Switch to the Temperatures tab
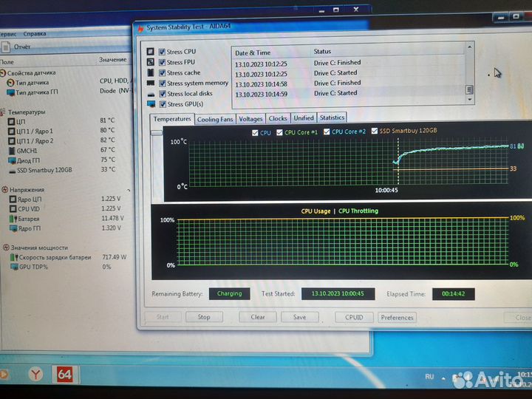Image resolution: width=532 pixels, height=399 pixels. (172, 119)
